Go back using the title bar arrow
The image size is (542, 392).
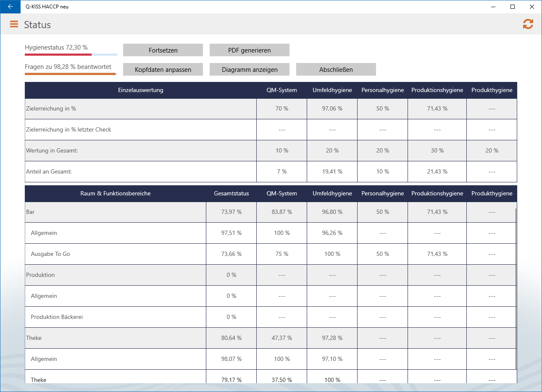[x=10, y=7]
